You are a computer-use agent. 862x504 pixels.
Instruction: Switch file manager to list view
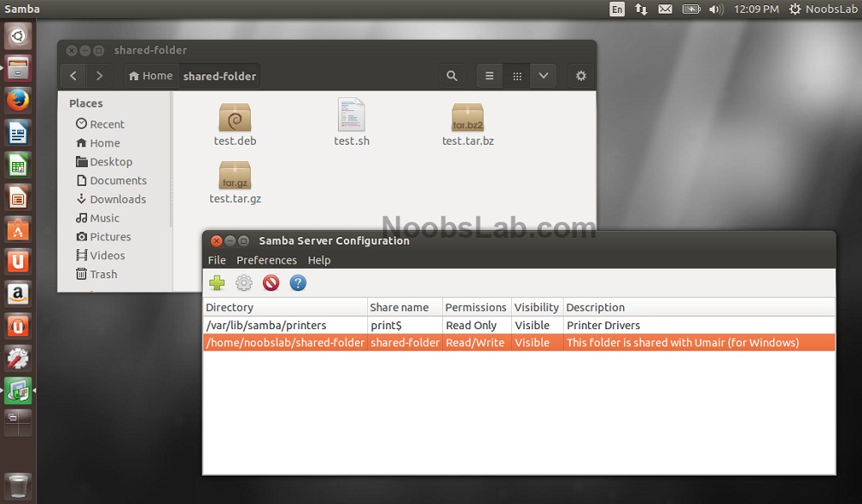[490, 76]
